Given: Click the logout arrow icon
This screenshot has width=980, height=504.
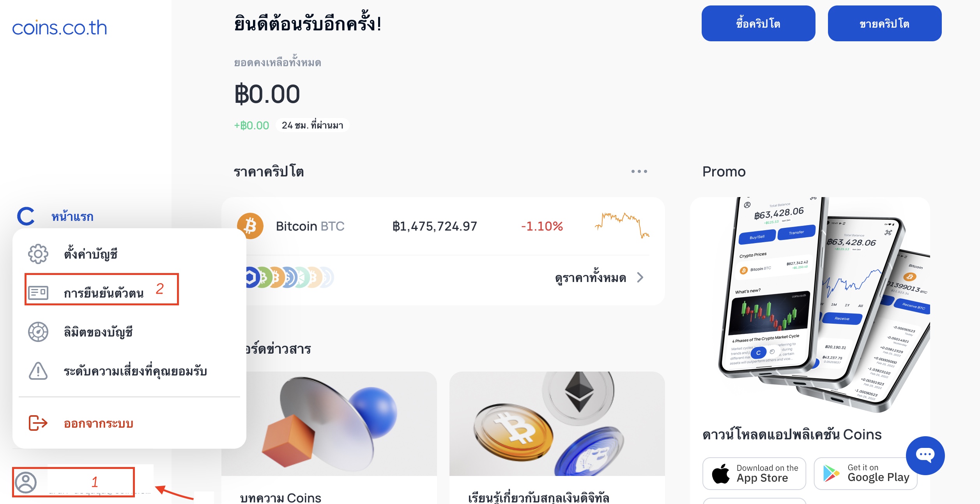Looking at the screenshot, I should coord(38,423).
